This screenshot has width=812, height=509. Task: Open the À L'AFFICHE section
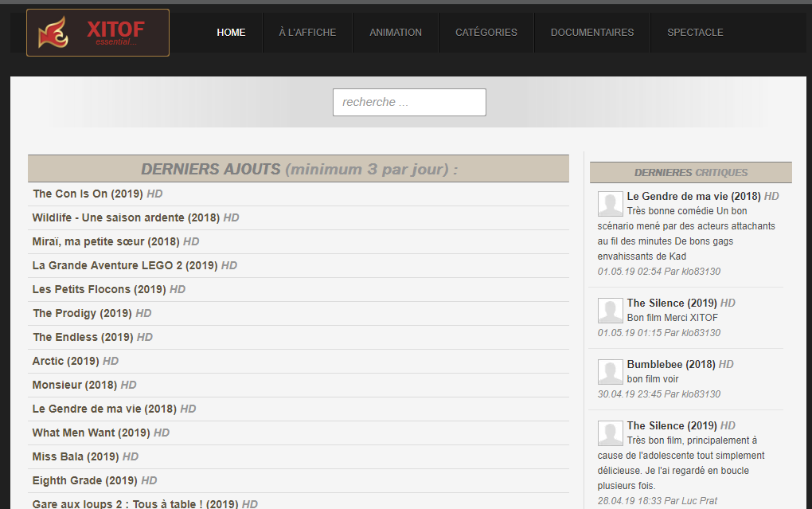coord(307,32)
